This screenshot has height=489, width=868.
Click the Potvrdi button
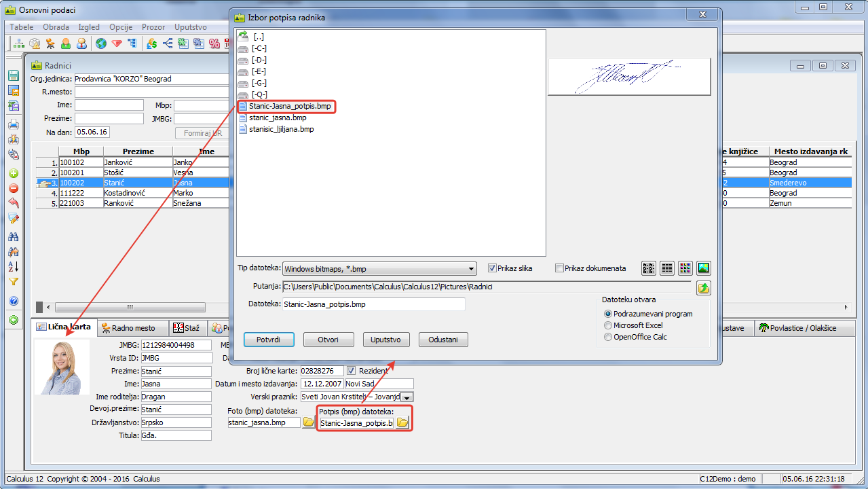[x=269, y=340]
